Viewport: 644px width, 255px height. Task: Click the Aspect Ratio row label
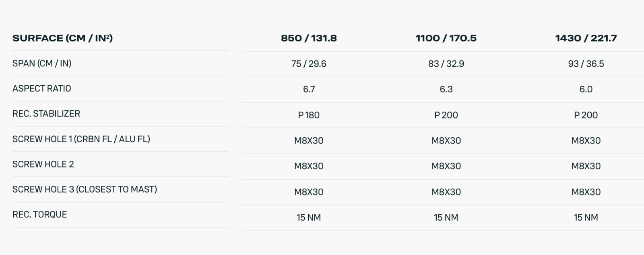pyautogui.click(x=42, y=89)
